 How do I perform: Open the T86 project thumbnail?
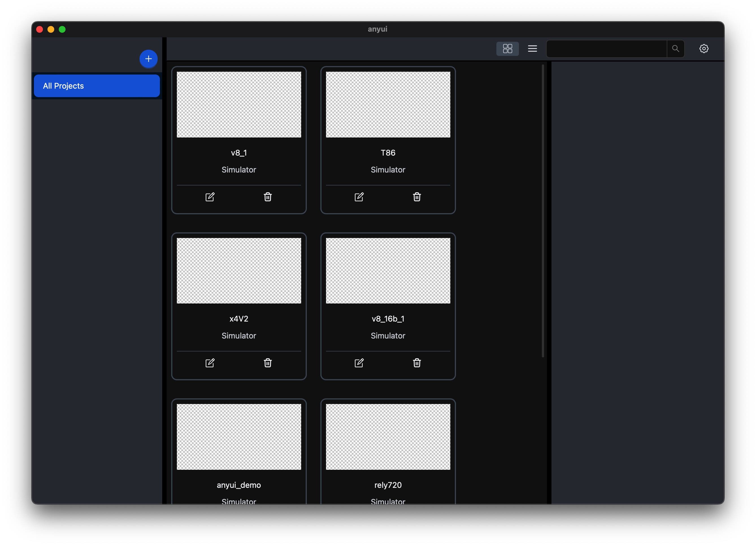[388, 105]
